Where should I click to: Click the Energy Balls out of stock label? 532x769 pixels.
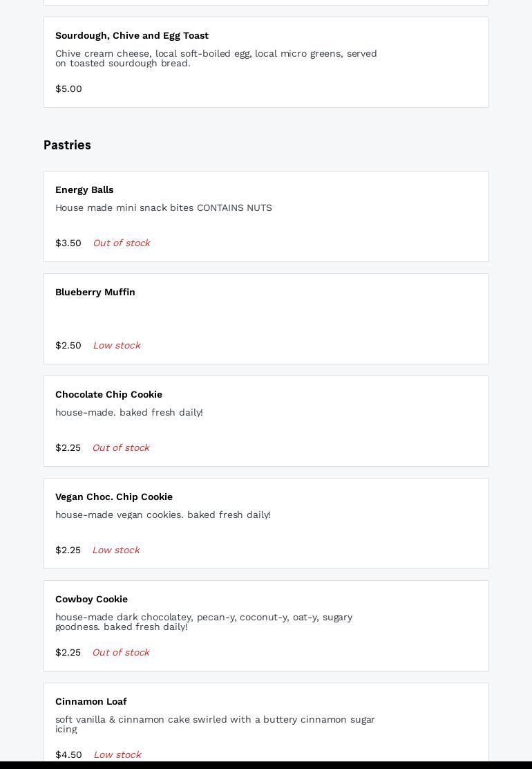(122, 243)
